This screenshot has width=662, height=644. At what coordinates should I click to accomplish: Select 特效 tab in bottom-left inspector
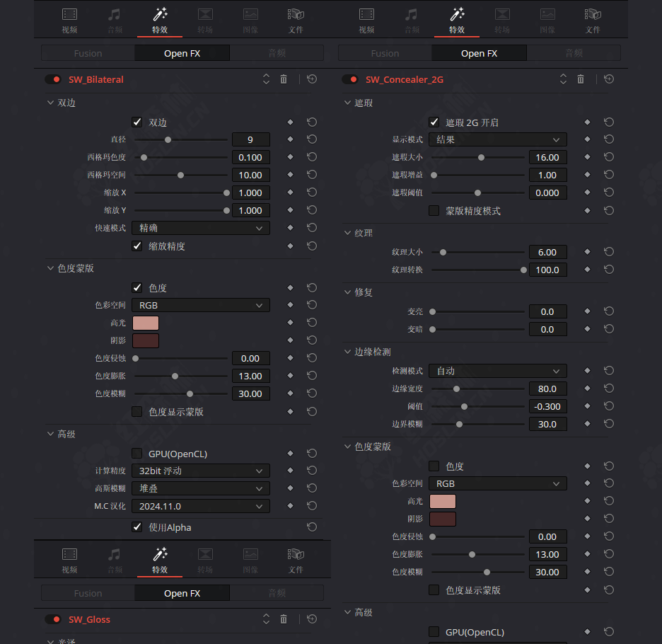(160, 561)
